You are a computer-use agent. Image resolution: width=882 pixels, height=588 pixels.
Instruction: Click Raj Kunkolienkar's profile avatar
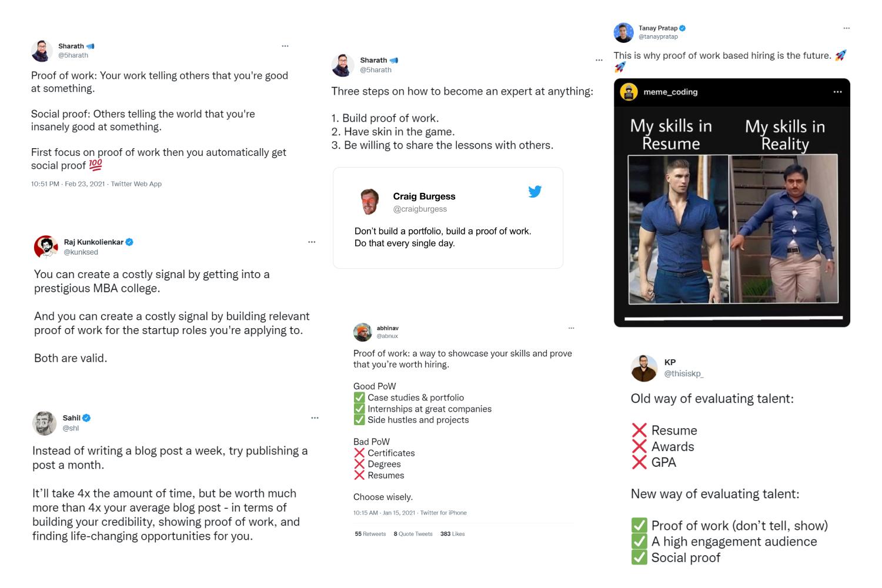[46, 247]
